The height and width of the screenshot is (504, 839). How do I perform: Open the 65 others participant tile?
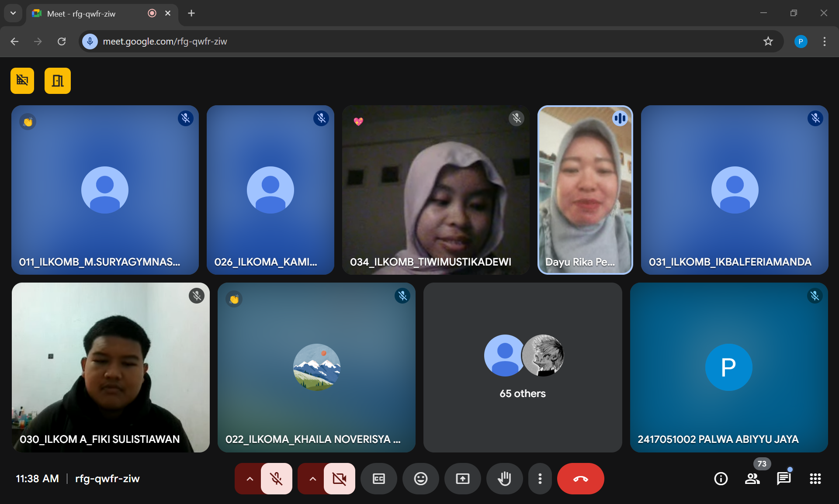(x=523, y=367)
